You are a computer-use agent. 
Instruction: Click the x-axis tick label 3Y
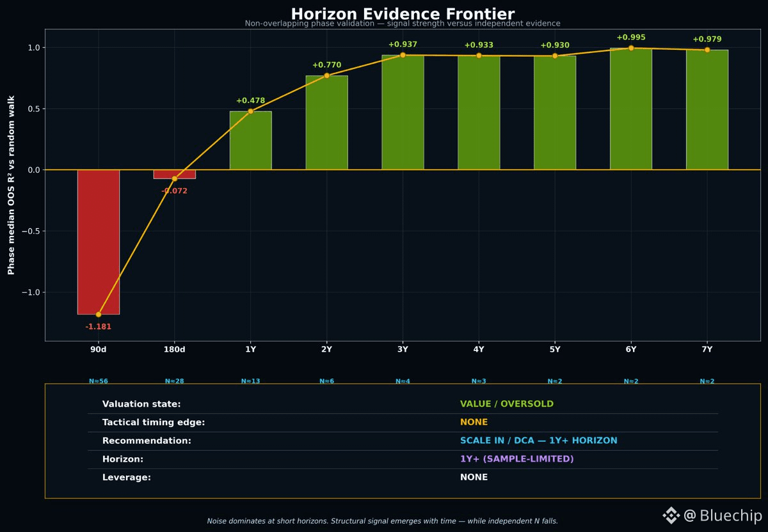(403, 350)
